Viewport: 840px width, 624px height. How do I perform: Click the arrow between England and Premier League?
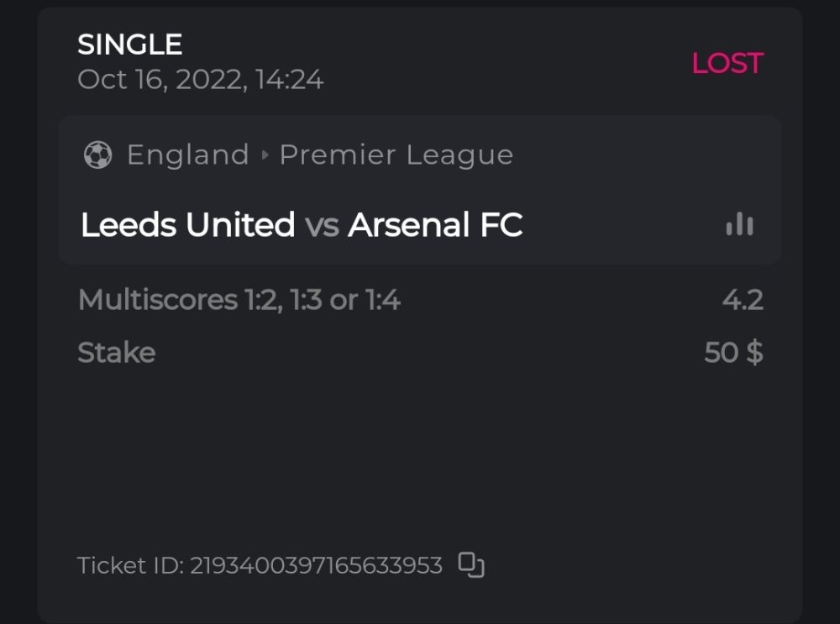[x=265, y=155]
